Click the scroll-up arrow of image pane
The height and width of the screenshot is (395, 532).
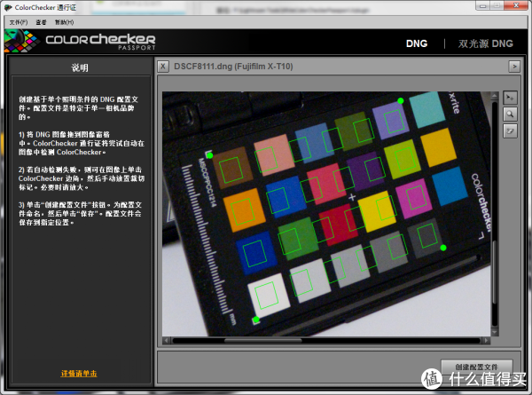pos(495,96)
